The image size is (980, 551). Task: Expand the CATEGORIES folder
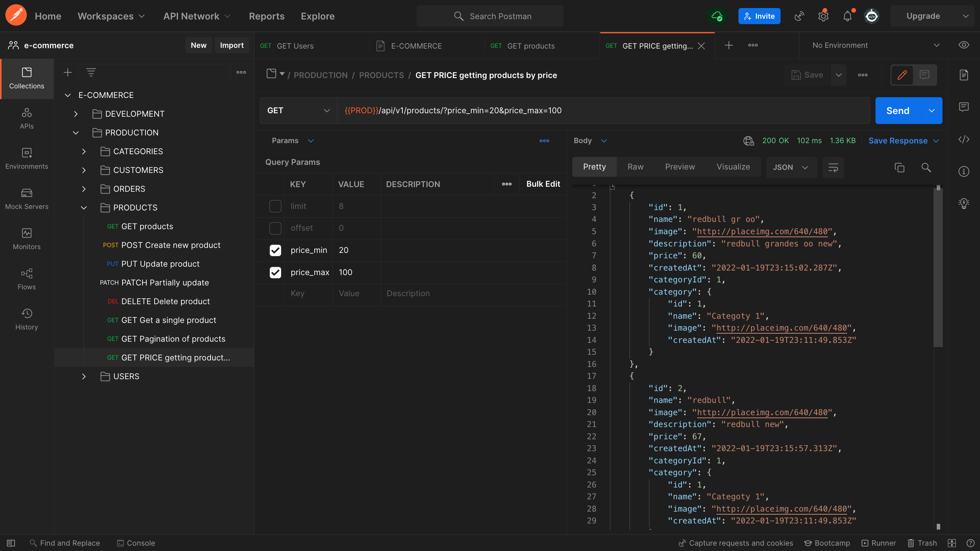[x=84, y=152]
